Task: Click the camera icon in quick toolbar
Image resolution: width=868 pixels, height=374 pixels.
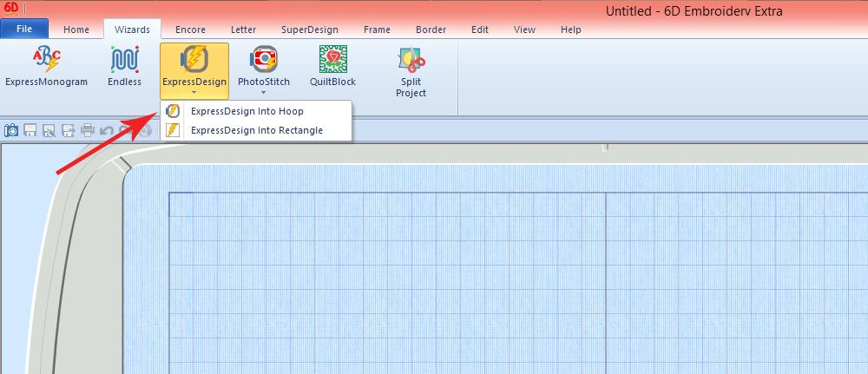Action: coord(11,130)
